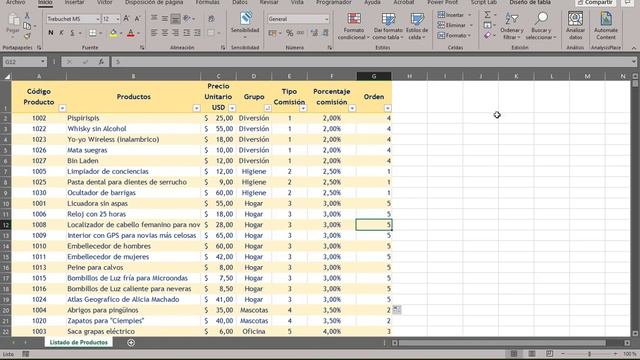The image size is (640, 360).
Task: Toggle middle vertical alignment
Action: click(x=165, y=19)
